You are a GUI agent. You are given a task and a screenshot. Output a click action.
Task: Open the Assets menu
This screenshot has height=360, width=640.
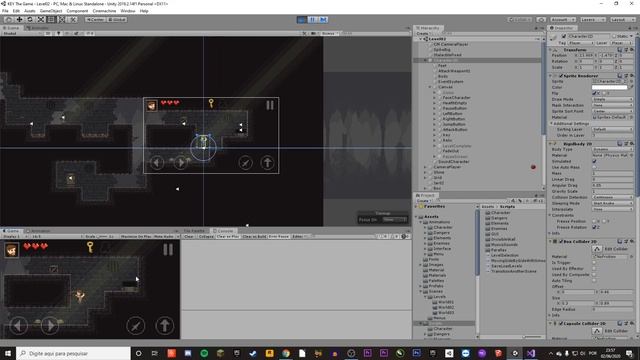click(30, 11)
